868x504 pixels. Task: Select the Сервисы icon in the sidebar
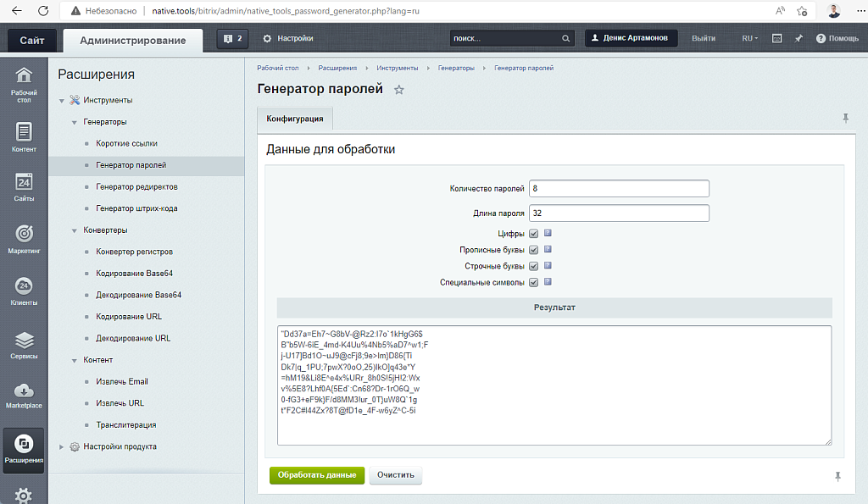point(24,339)
